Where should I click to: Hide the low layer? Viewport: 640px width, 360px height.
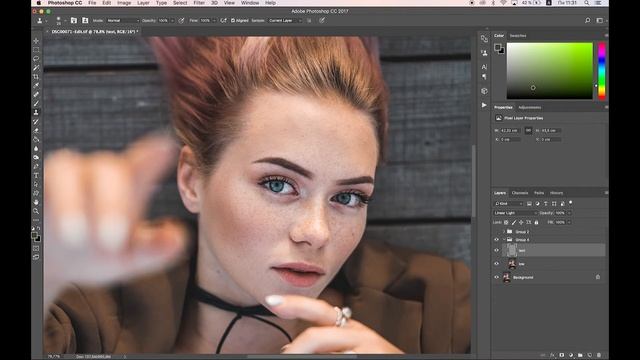(x=496, y=264)
